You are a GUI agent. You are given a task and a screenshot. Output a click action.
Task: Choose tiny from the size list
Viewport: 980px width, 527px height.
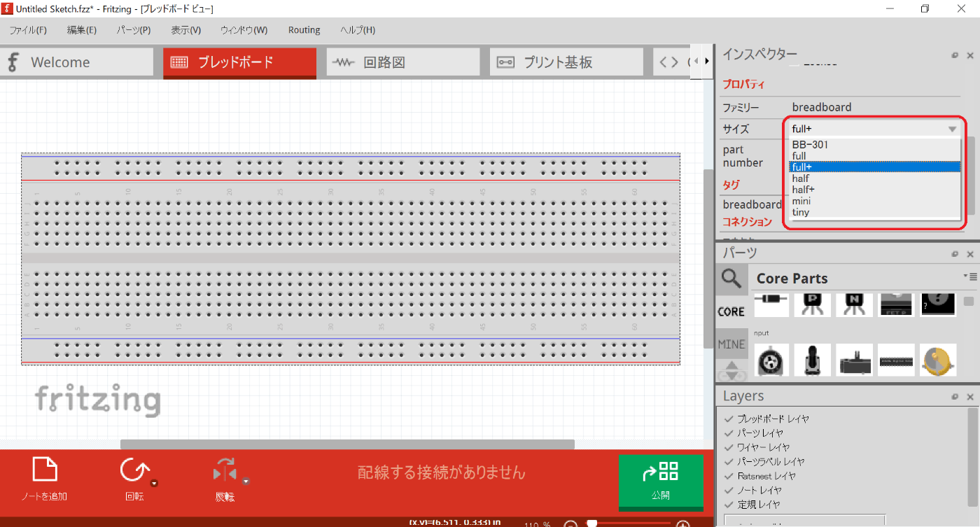pyautogui.click(x=874, y=212)
